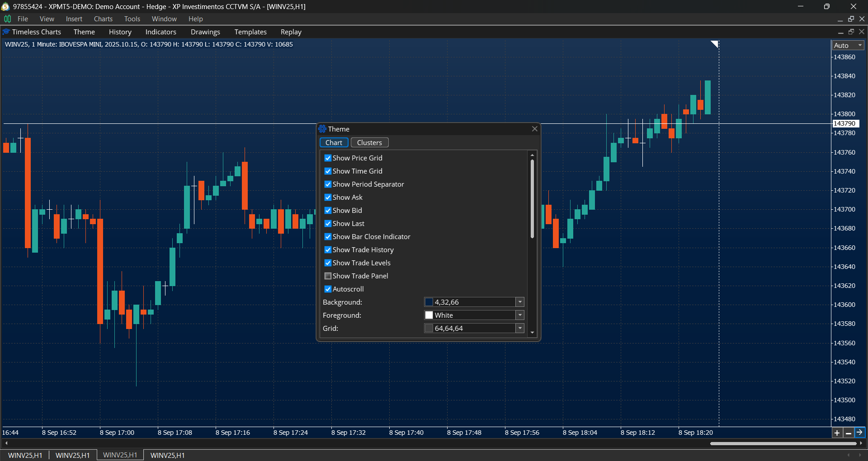
Task: Click the Timeless Charts panel icon
Action: pos(6,32)
